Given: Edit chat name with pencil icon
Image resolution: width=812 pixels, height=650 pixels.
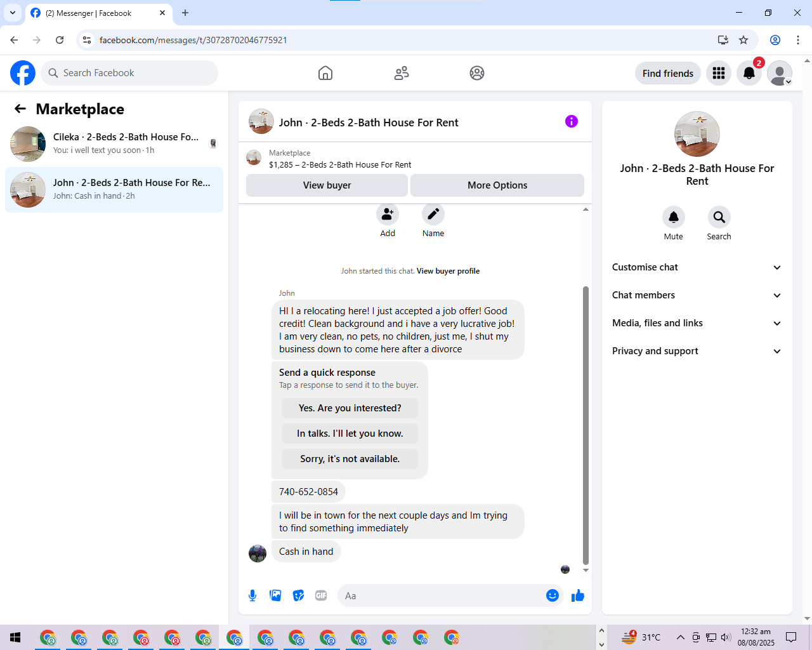Looking at the screenshot, I should pyautogui.click(x=433, y=214).
